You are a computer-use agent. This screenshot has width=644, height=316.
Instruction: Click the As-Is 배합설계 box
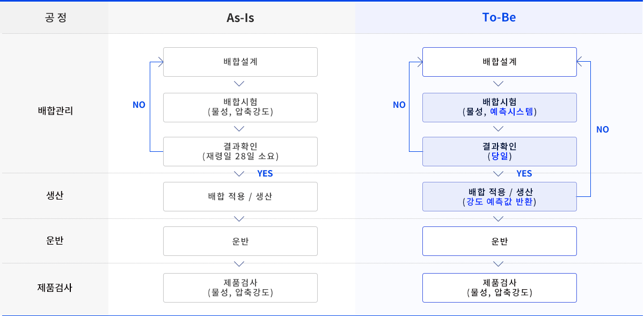point(240,62)
